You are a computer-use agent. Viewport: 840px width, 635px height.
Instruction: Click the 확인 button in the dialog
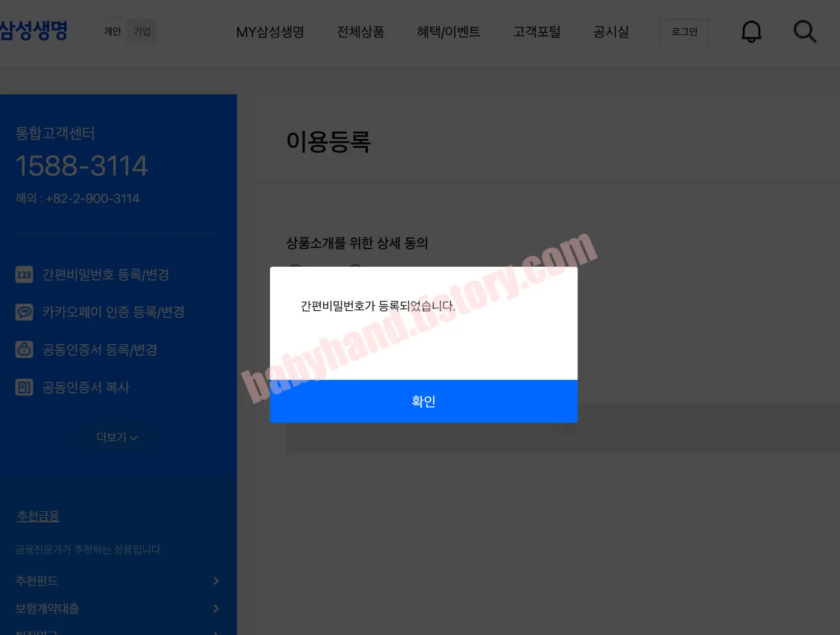point(424,401)
